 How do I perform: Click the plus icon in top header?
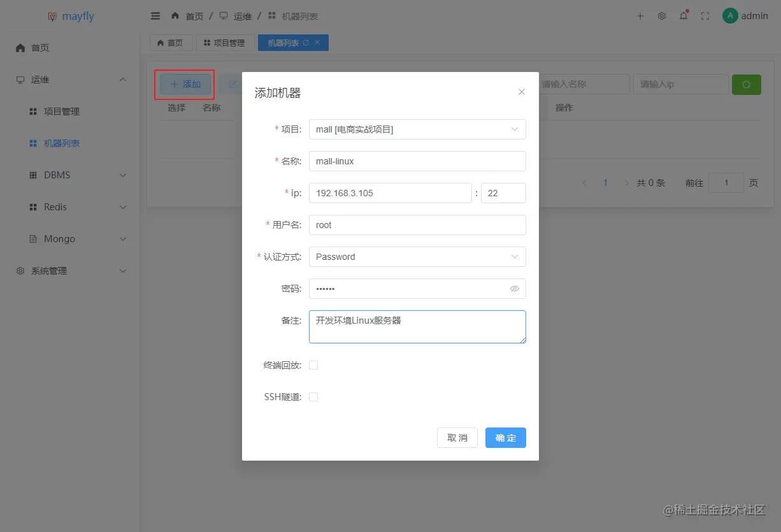click(x=640, y=16)
